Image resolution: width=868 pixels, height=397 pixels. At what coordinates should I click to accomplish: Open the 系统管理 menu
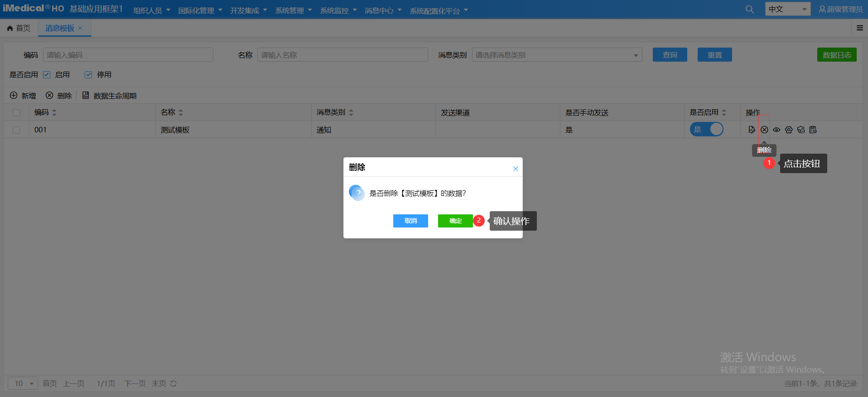click(x=293, y=10)
